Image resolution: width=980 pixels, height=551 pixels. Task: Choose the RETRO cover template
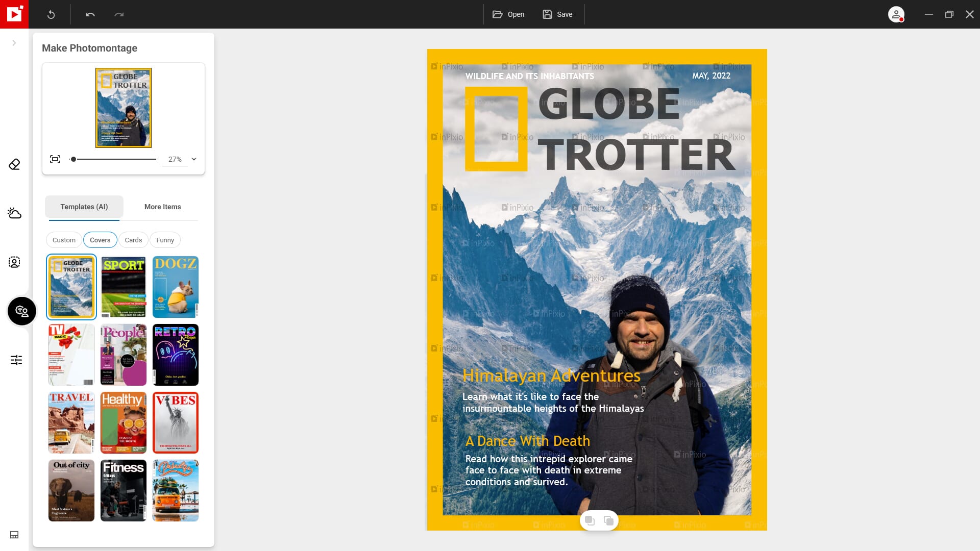pos(176,355)
